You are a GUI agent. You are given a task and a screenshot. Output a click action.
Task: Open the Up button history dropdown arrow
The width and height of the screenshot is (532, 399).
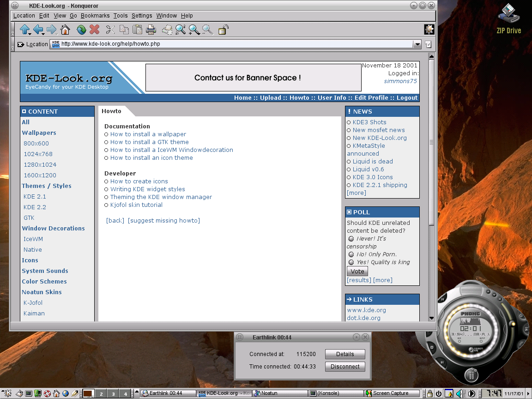pos(30,34)
